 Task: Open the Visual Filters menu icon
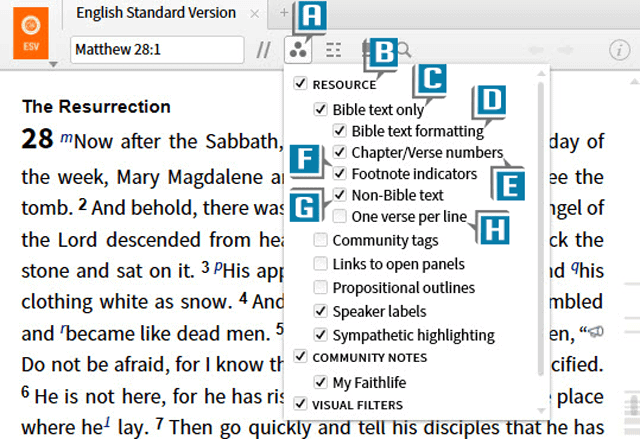tap(296, 49)
